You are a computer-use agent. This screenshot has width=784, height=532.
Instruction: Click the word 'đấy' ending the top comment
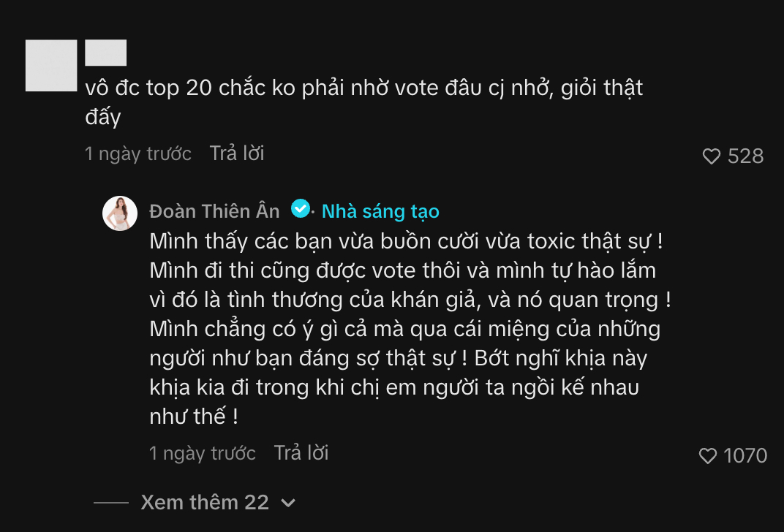pos(103,118)
